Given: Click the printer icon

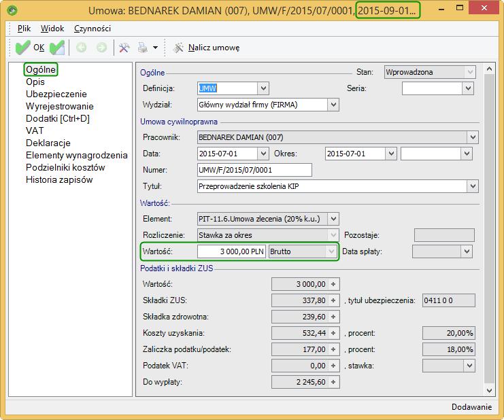Looking at the screenshot, I should (x=142, y=48).
